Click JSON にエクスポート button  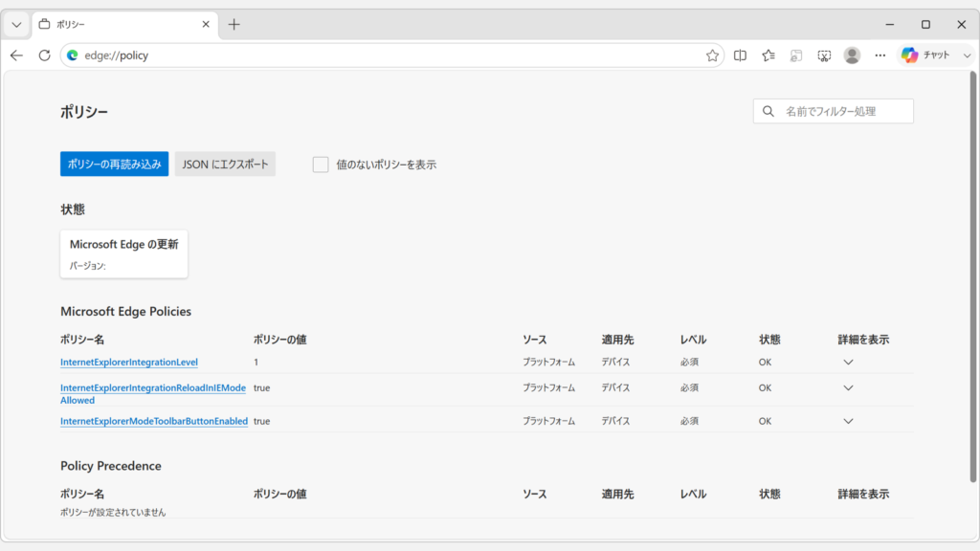click(x=225, y=164)
